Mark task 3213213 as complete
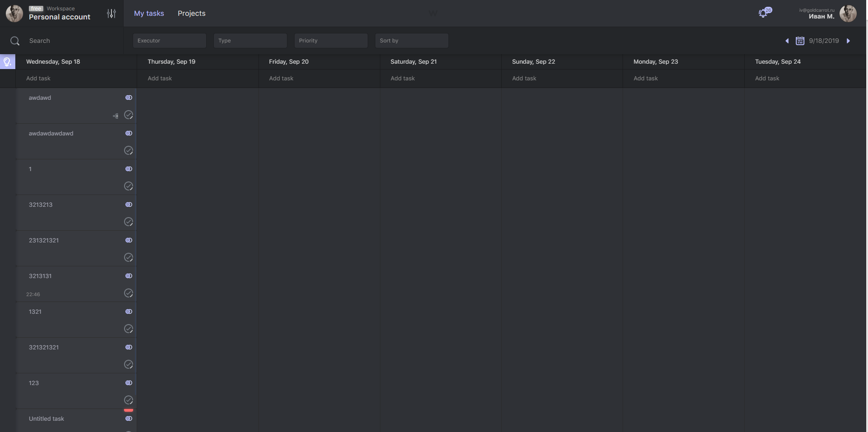 pos(129,222)
